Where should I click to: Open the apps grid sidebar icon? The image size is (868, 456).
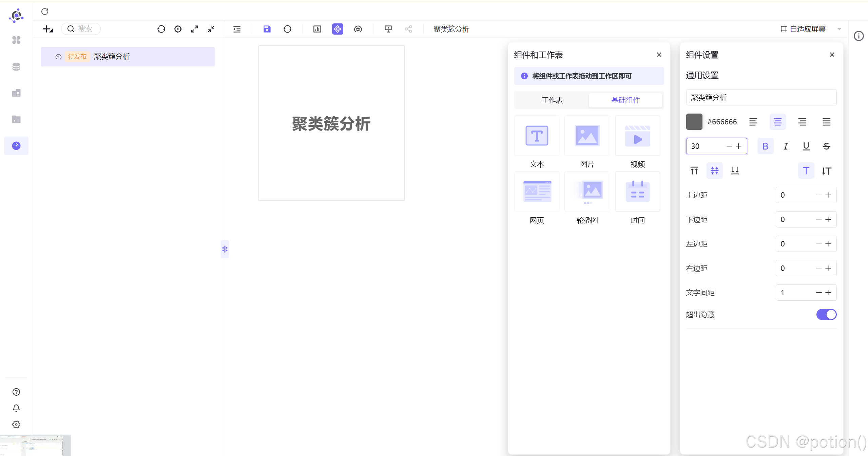pos(16,40)
